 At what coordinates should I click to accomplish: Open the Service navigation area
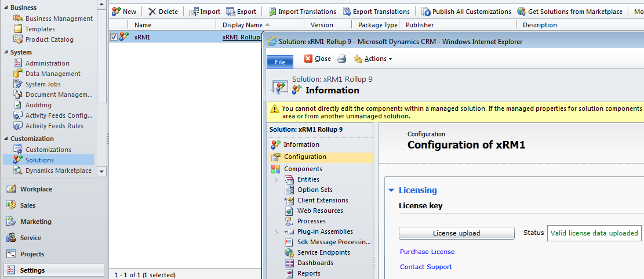[53, 237]
